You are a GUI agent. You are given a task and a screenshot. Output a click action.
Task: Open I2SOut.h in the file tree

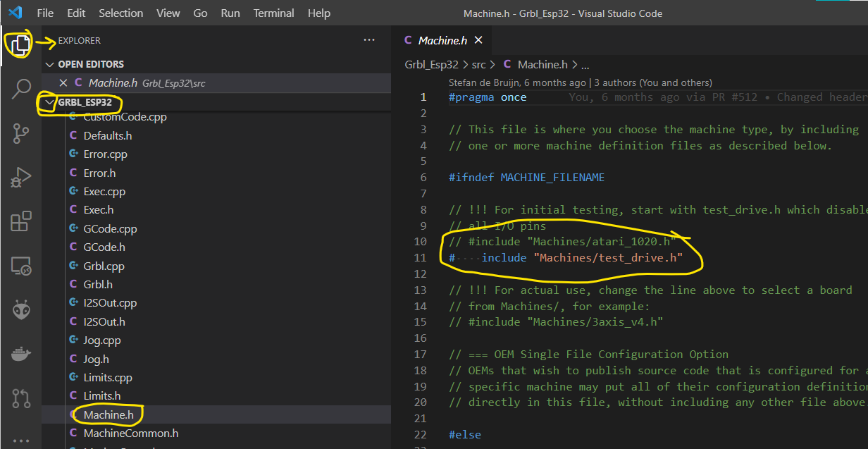click(x=104, y=321)
